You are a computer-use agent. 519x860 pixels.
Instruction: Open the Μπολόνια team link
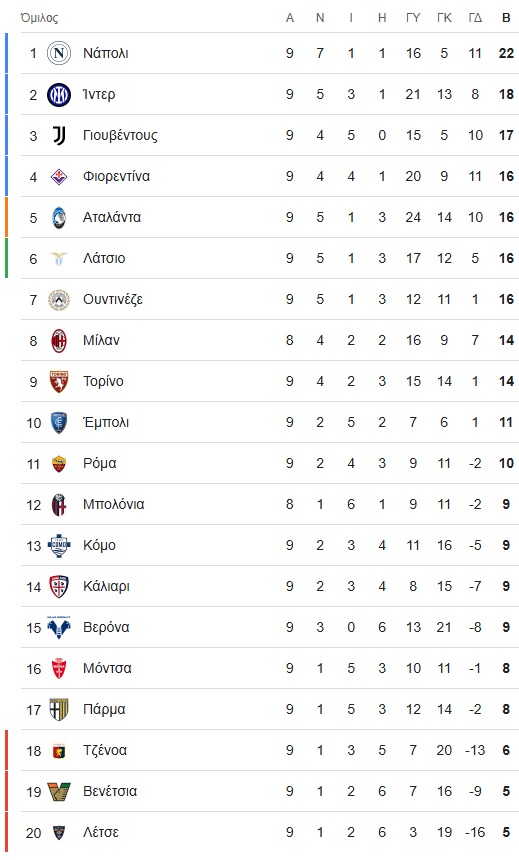[x=114, y=505]
